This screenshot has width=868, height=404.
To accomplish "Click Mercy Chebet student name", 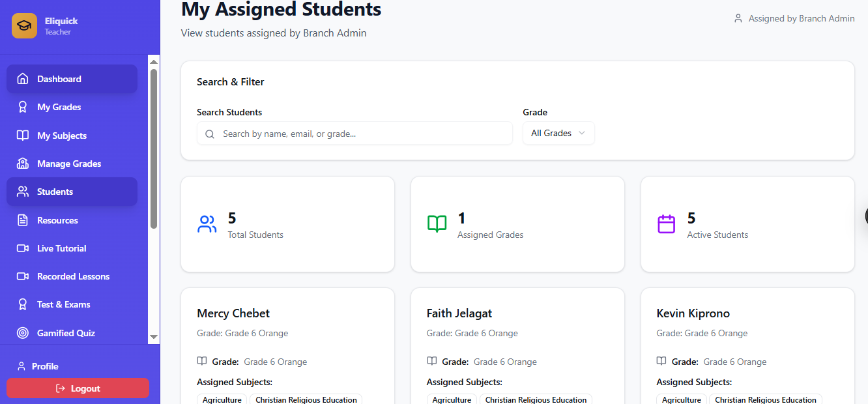I will click(x=233, y=313).
